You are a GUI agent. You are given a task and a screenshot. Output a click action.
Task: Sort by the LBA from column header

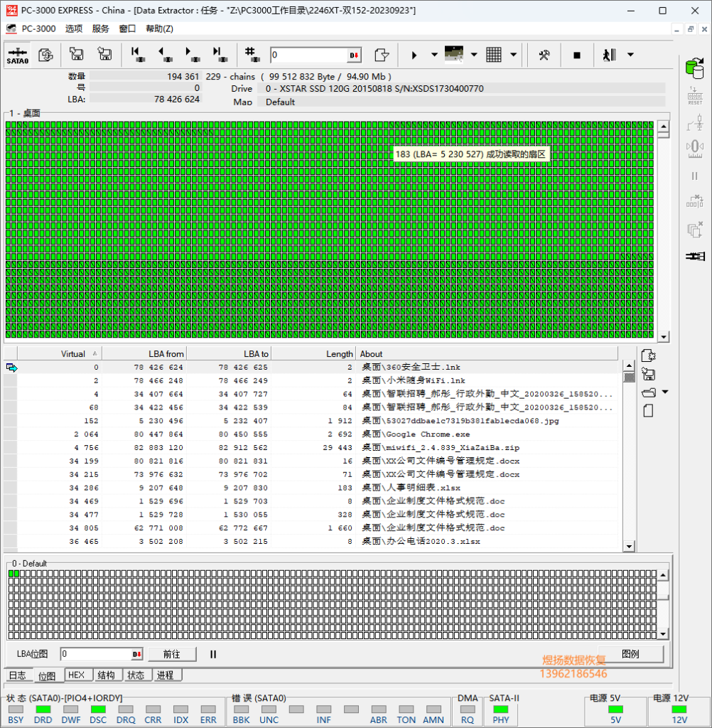pyautogui.click(x=144, y=354)
